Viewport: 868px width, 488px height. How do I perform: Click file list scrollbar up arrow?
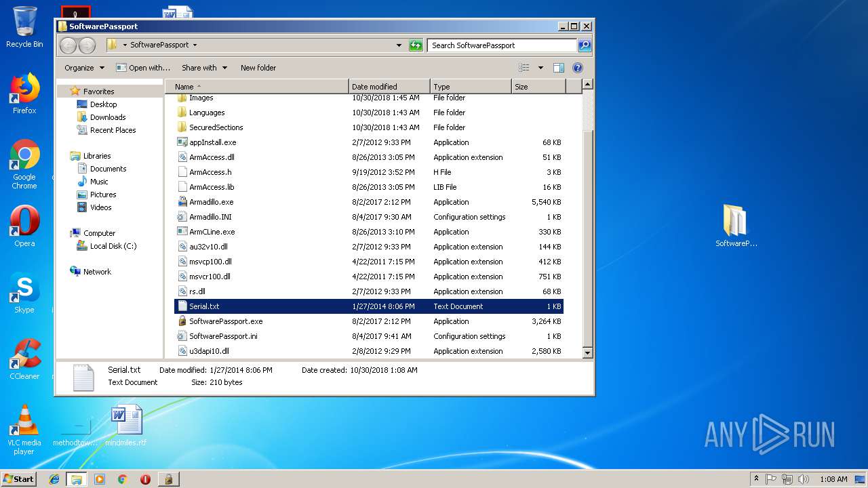click(587, 85)
